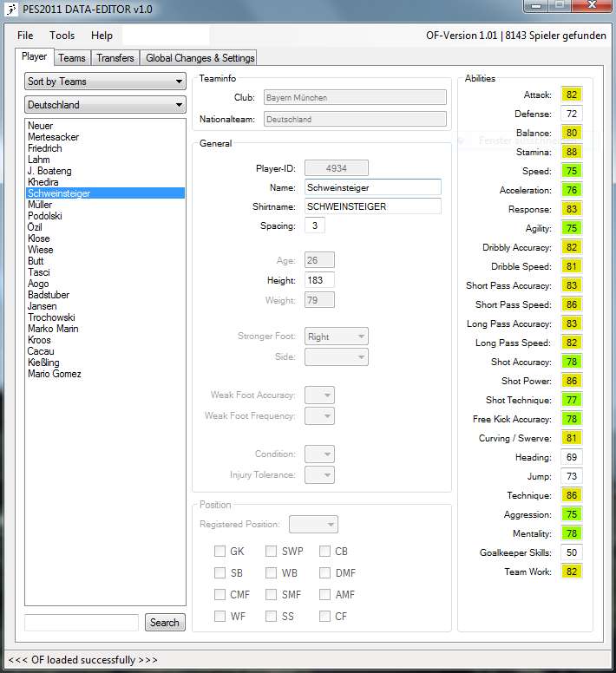This screenshot has width=616, height=673.
Task: Click the green Speed value box
Action: click(571, 172)
